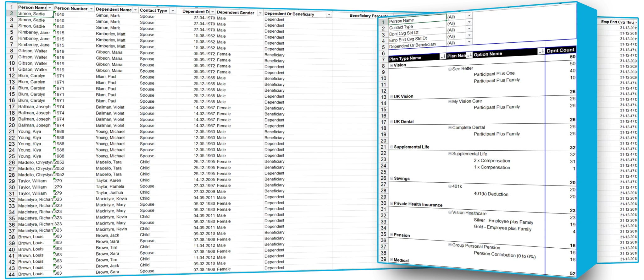Open the Contact Type column filter arrow
Screen dimensions: 644x280
(x=173, y=11)
